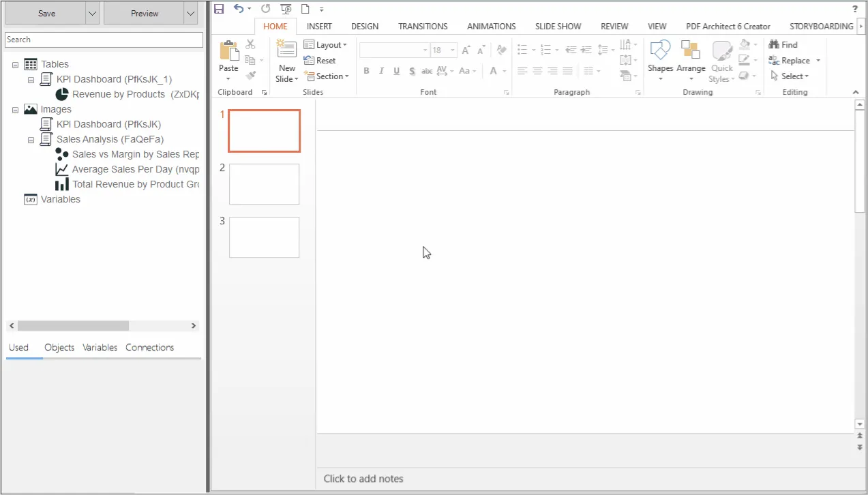The image size is (868, 495).
Task: Open the Objects tab in left panel
Action: point(59,348)
